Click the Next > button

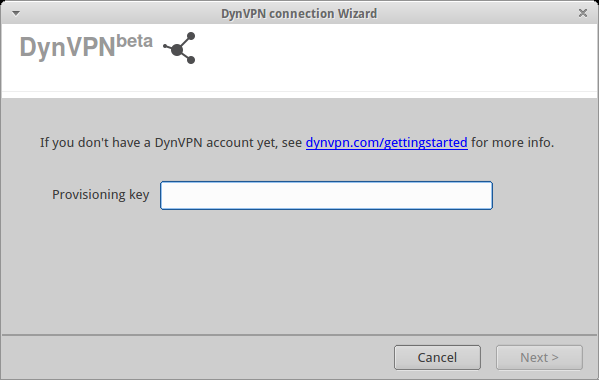(x=539, y=357)
